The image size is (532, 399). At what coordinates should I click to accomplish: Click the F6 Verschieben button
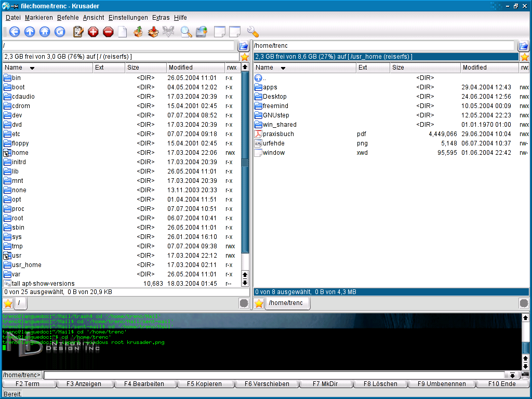click(268, 384)
